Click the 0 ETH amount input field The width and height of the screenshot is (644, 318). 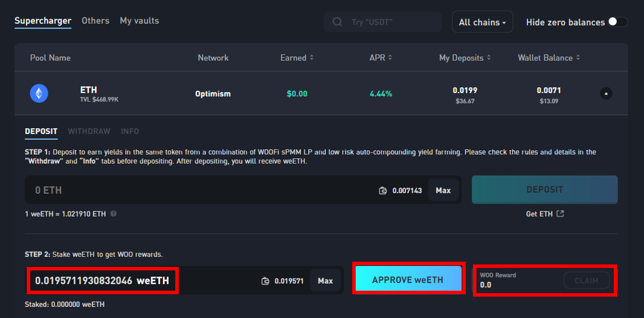click(x=175, y=190)
